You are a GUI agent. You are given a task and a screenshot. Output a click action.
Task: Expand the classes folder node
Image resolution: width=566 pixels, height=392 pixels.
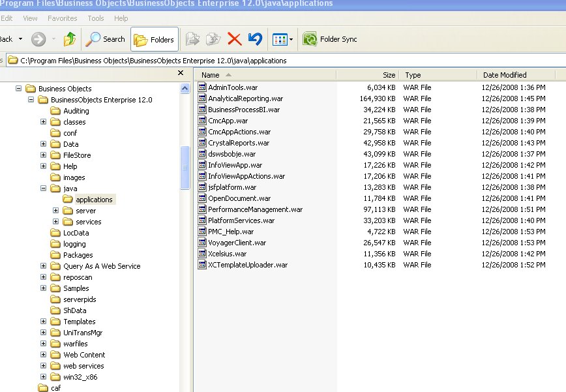click(x=43, y=121)
